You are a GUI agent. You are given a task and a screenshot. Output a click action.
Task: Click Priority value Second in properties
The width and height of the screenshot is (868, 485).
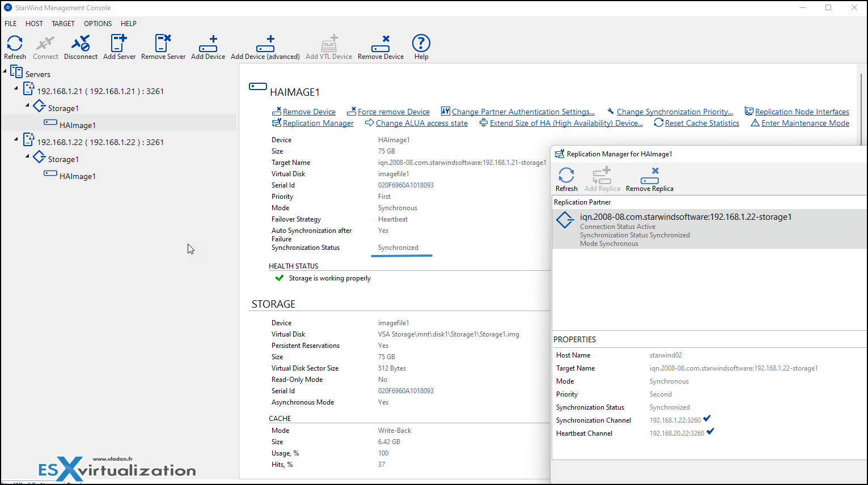click(660, 394)
